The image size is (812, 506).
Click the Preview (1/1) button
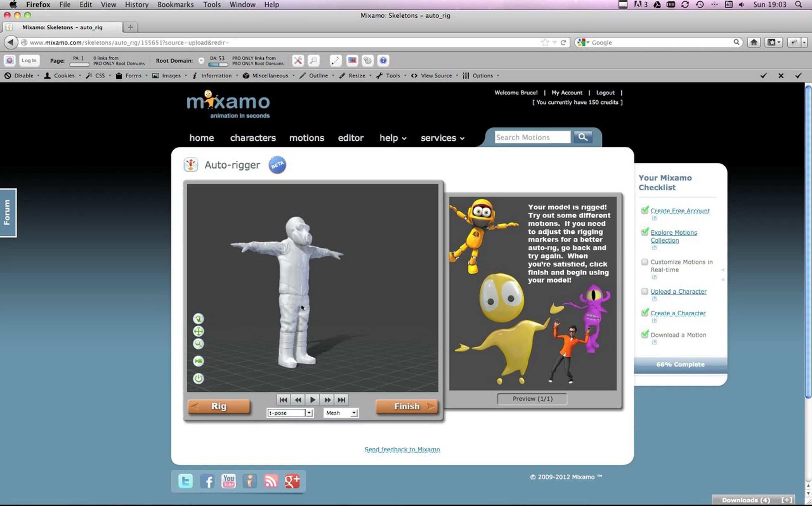coord(532,399)
